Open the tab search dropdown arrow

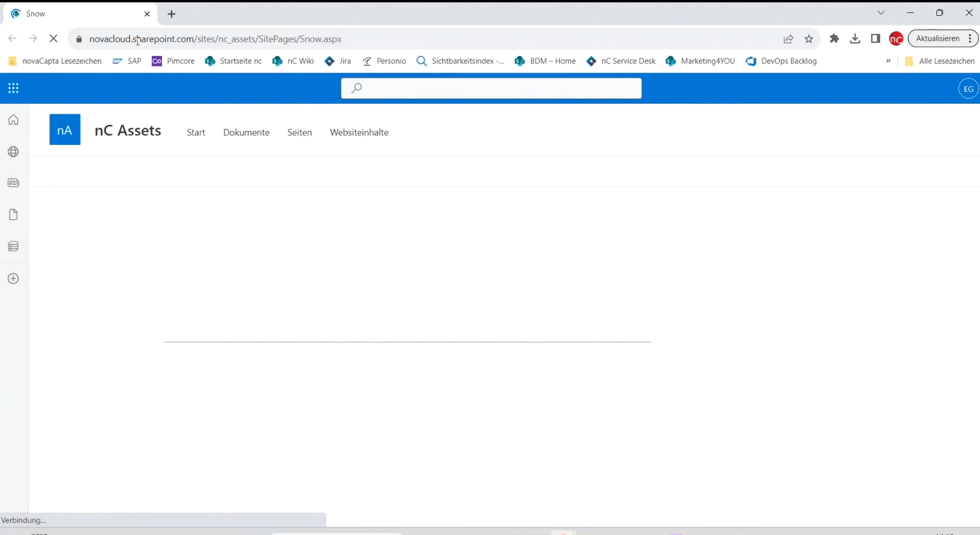pos(882,12)
